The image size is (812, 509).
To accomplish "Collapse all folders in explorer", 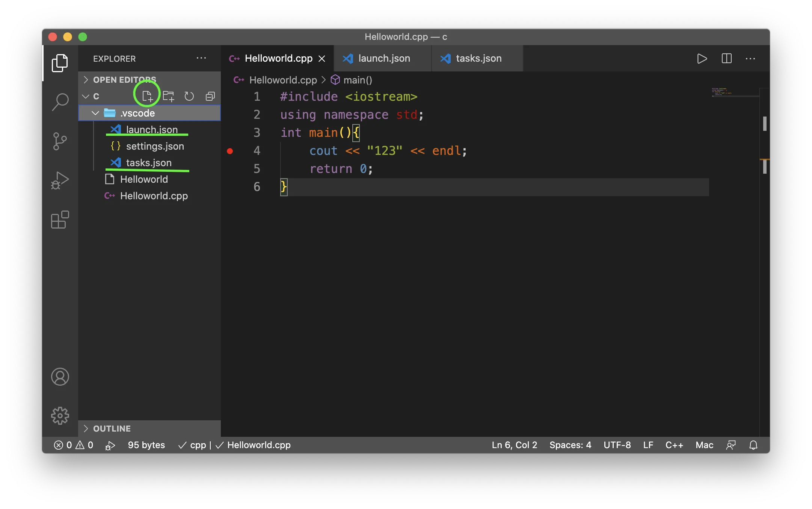I will coord(210,96).
